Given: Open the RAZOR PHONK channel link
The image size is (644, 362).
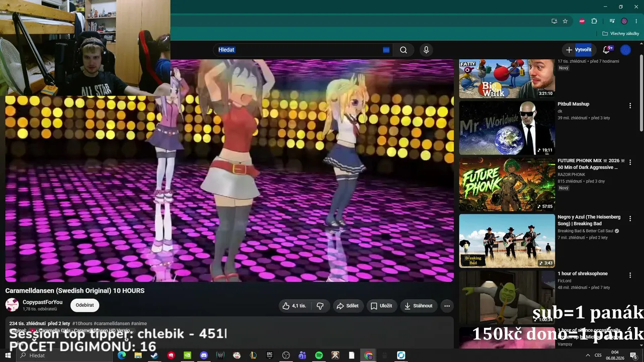Looking at the screenshot, I should pos(571,174).
